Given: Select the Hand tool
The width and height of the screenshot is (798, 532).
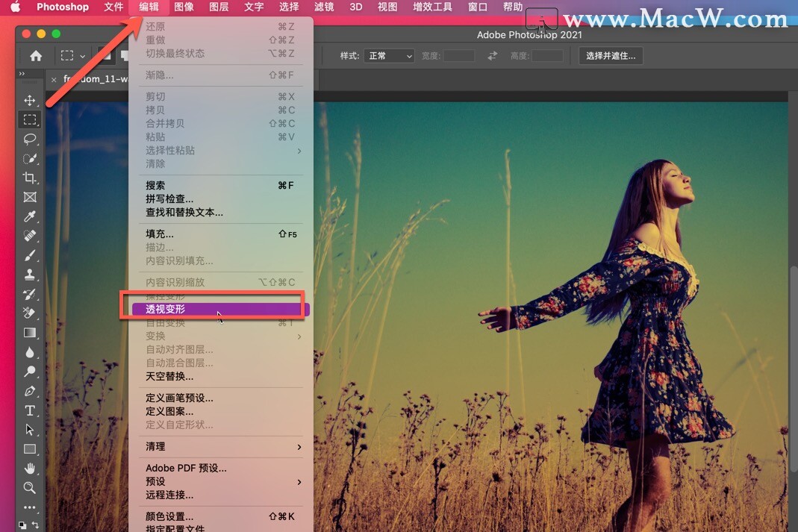Looking at the screenshot, I should pos(30,469).
